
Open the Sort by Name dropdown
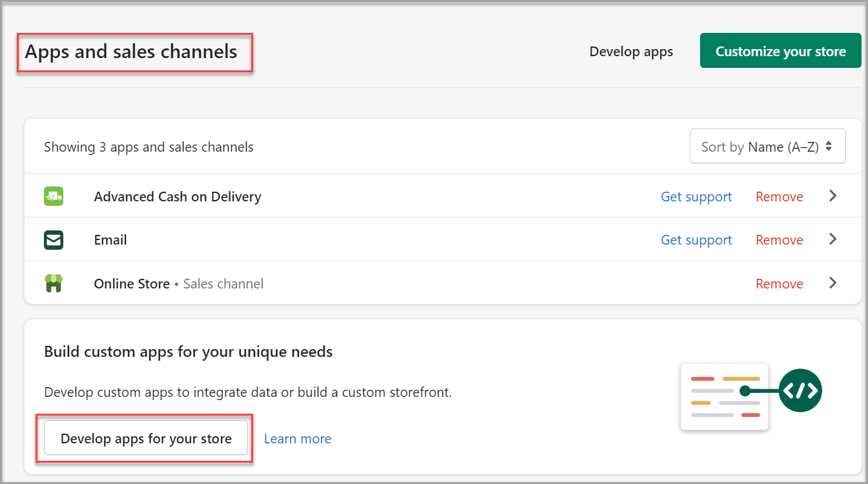pyautogui.click(x=767, y=146)
